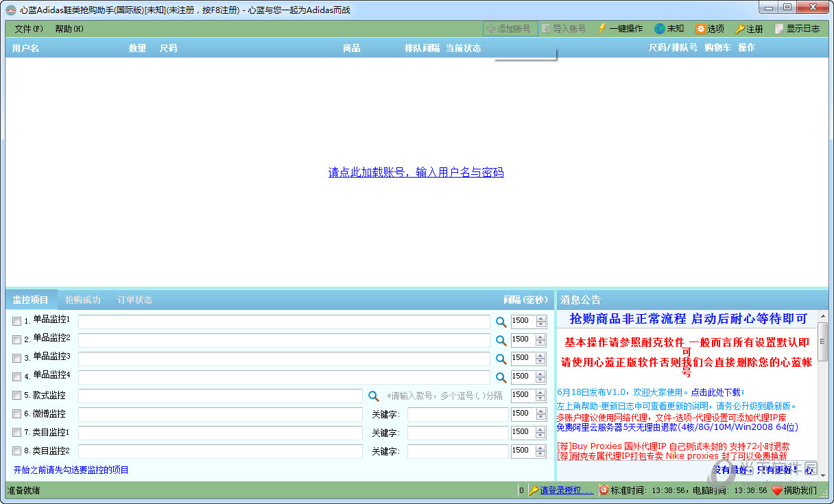The width and height of the screenshot is (834, 504).
Task: Check the 类目监控1 checkbox
Action: click(16, 432)
